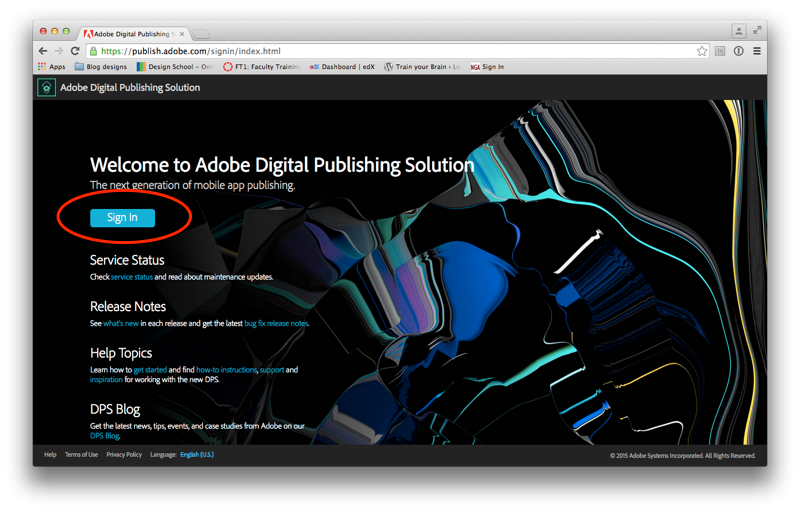The height and width of the screenshot is (512, 800).
Task: Click the Adobe Digital Publishing Solution header title
Action: tap(130, 88)
